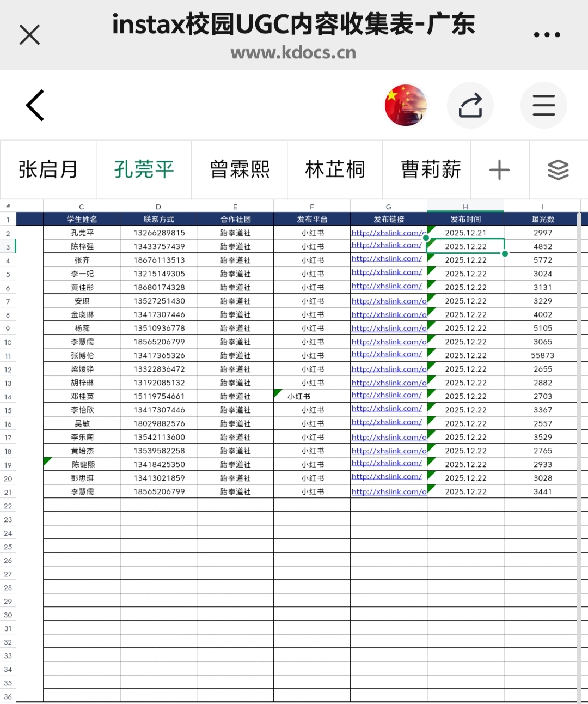The height and width of the screenshot is (704, 588).
Task: Switch to the 曾霖熙 sheet tab
Action: [240, 169]
